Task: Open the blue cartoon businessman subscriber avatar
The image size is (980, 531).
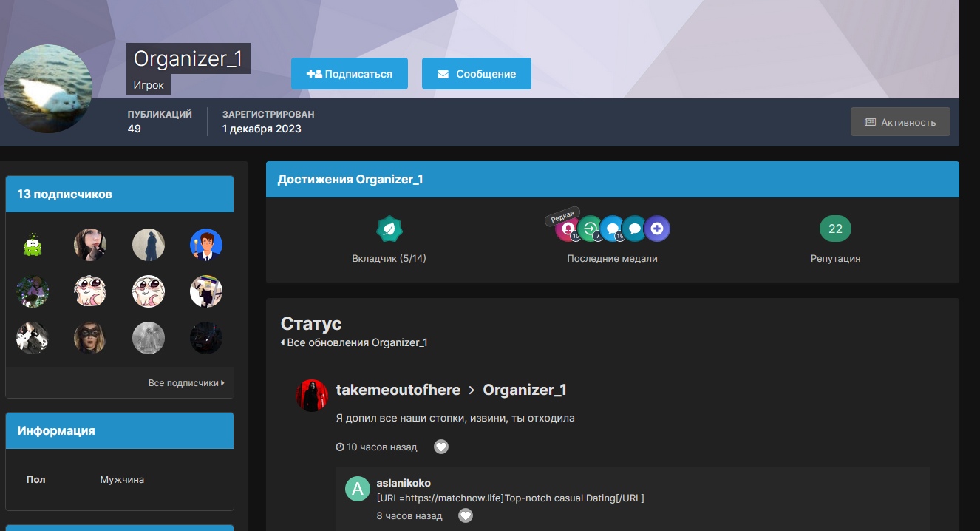Action: (205, 245)
